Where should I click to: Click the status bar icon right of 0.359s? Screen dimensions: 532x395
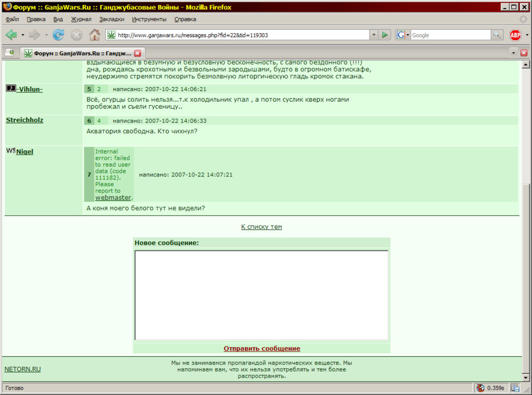(x=515, y=388)
